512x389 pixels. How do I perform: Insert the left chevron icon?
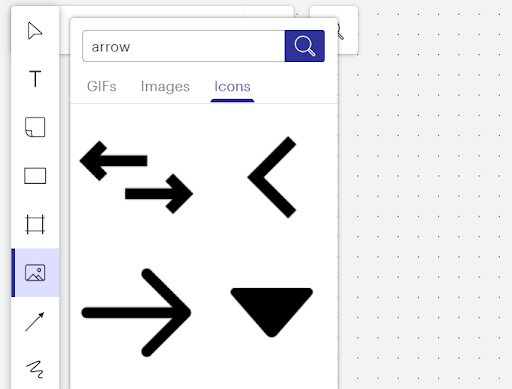[272, 177]
